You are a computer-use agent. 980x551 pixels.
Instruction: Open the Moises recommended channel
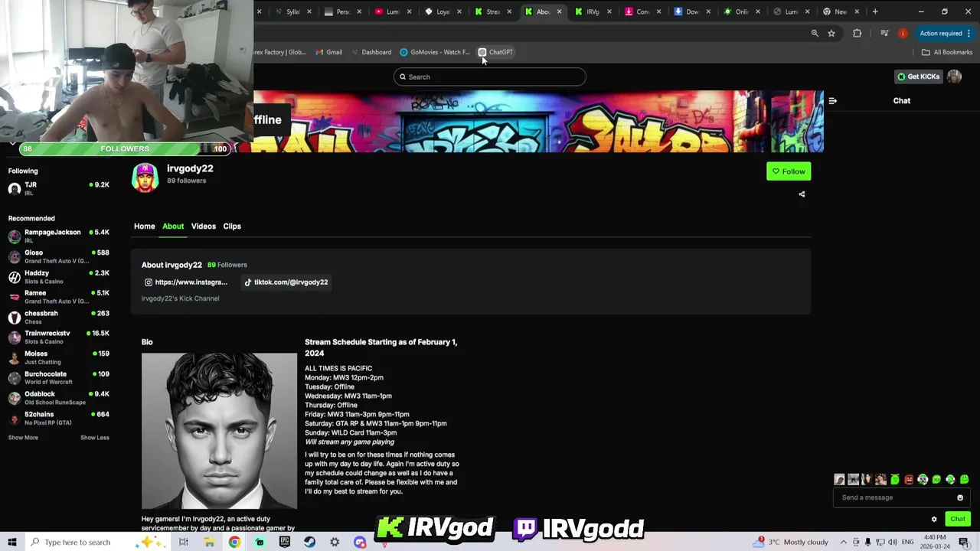(58, 357)
